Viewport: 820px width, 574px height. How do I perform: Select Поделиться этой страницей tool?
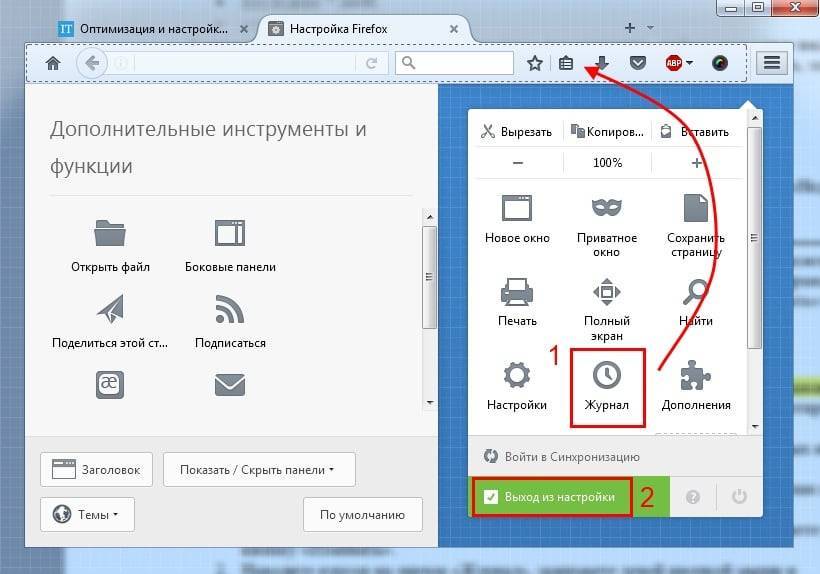pyautogui.click(x=110, y=321)
